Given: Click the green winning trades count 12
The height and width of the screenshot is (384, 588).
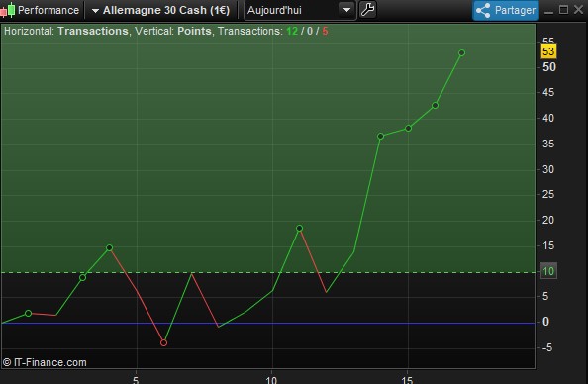Looking at the screenshot, I should click(x=292, y=31).
